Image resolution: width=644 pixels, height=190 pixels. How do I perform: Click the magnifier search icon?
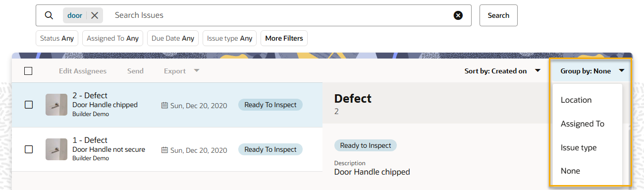(49, 15)
